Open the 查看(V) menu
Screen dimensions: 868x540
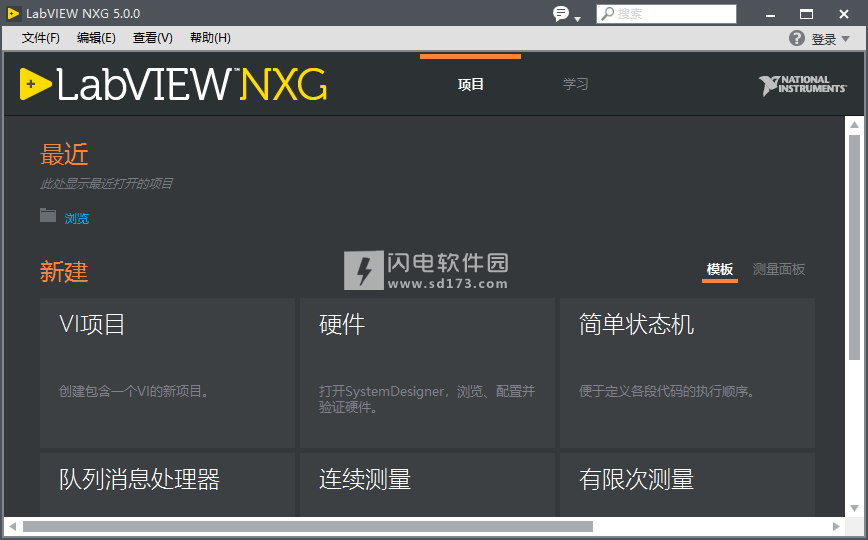(x=153, y=38)
